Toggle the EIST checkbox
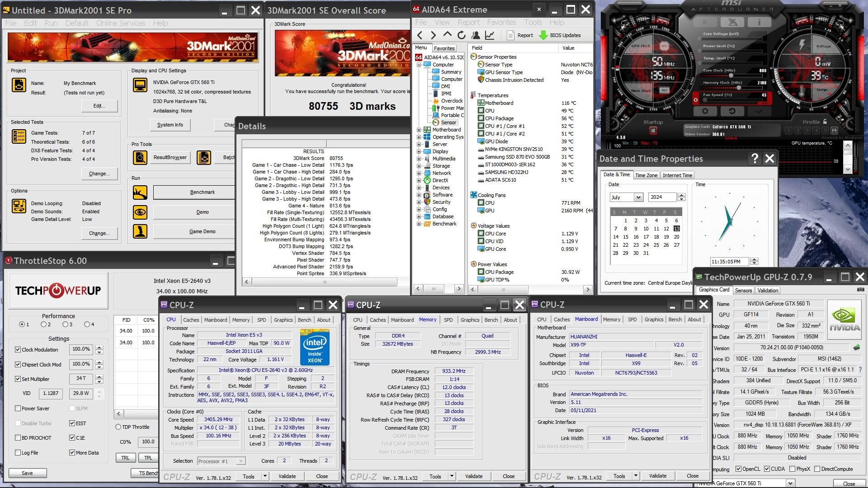The height and width of the screenshot is (488, 868). [72, 423]
